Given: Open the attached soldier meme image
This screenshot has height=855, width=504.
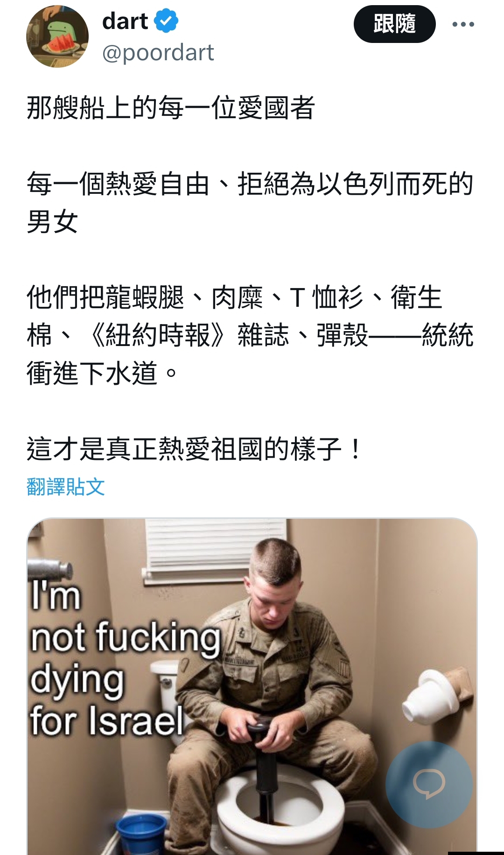Looking at the screenshot, I should [252, 686].
